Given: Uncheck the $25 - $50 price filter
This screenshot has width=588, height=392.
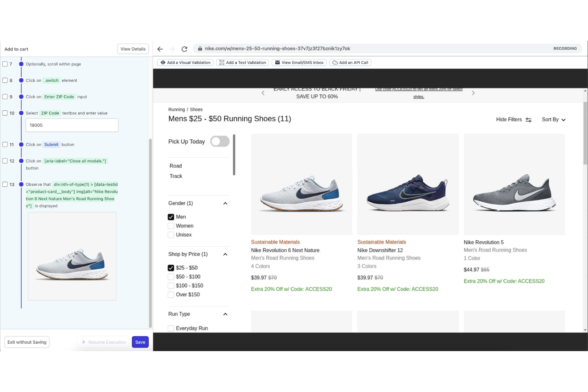Looking at the screenshot, I should point(171,268).
